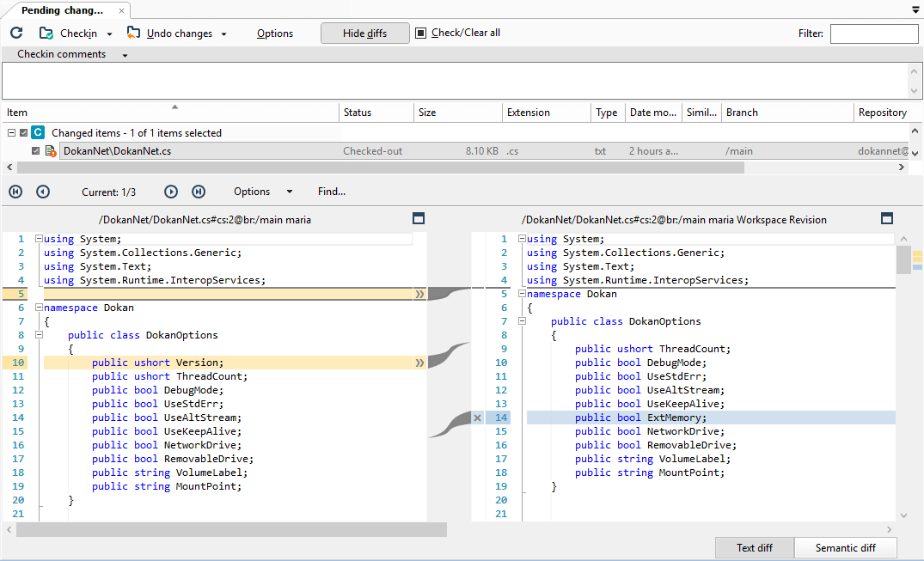
Task: Click the blue C changed-items icon
Action: 38,132
